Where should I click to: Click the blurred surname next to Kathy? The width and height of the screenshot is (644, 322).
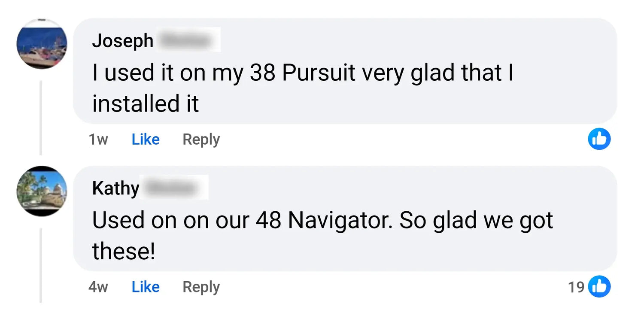[175, 188]
